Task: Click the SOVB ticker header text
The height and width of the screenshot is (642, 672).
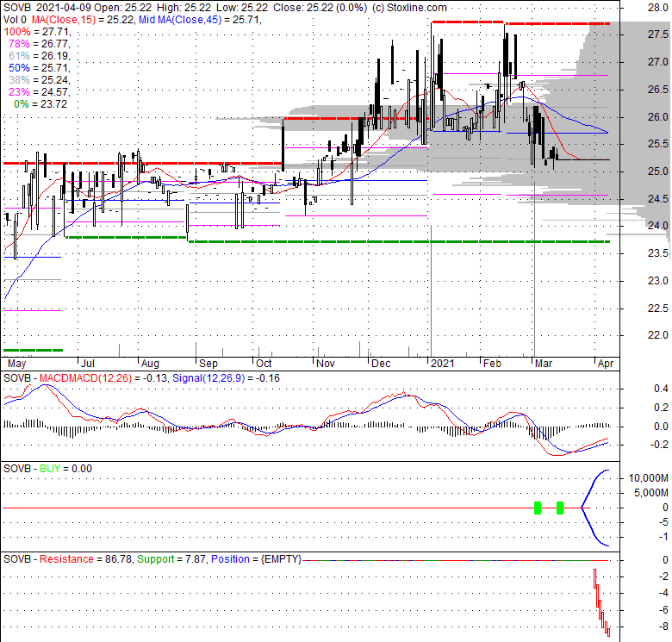Action: point(17,8)
